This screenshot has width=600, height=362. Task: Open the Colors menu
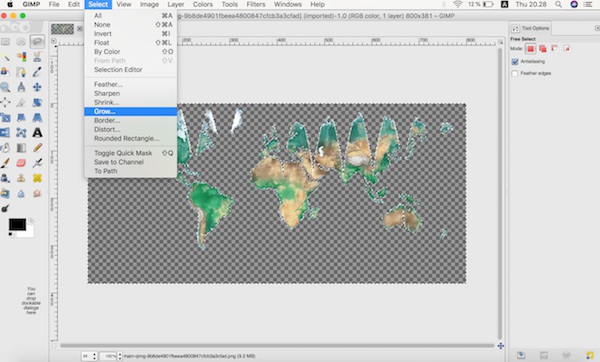[x=202, y=5]
